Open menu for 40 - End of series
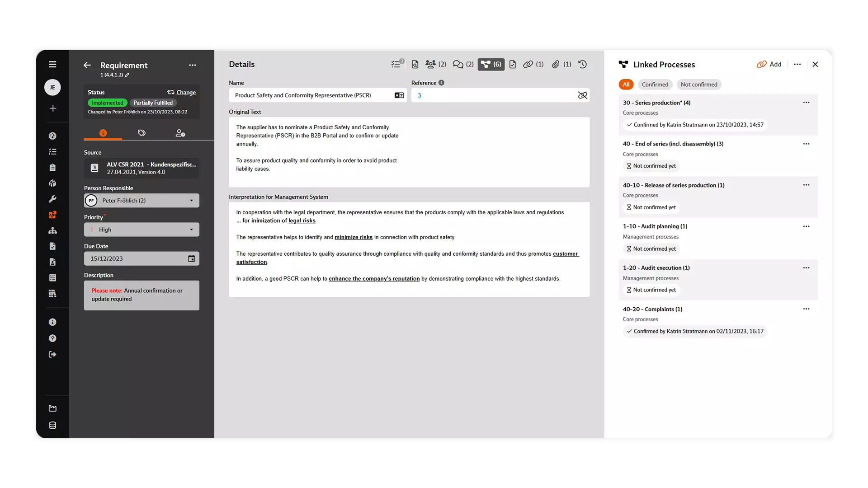Screen dimensions: 868x488 806,144
